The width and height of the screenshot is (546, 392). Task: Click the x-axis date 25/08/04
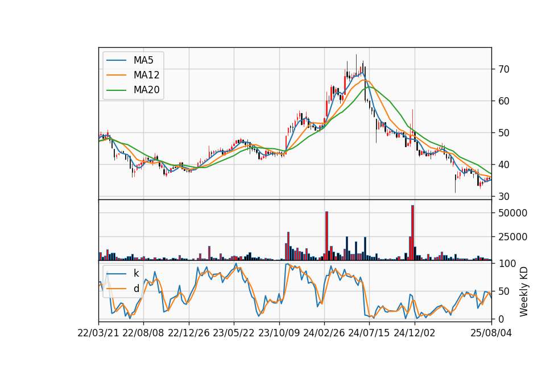[491, 333]
